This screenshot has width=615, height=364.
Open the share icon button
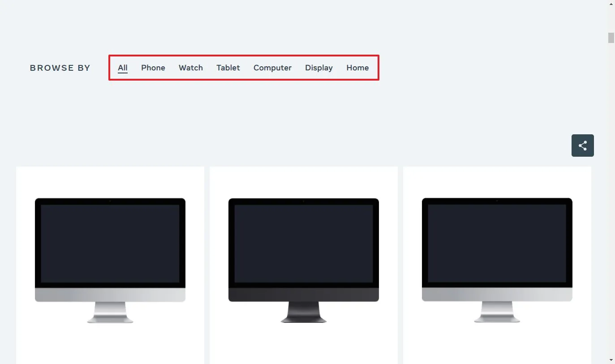(x=582, y=146)
